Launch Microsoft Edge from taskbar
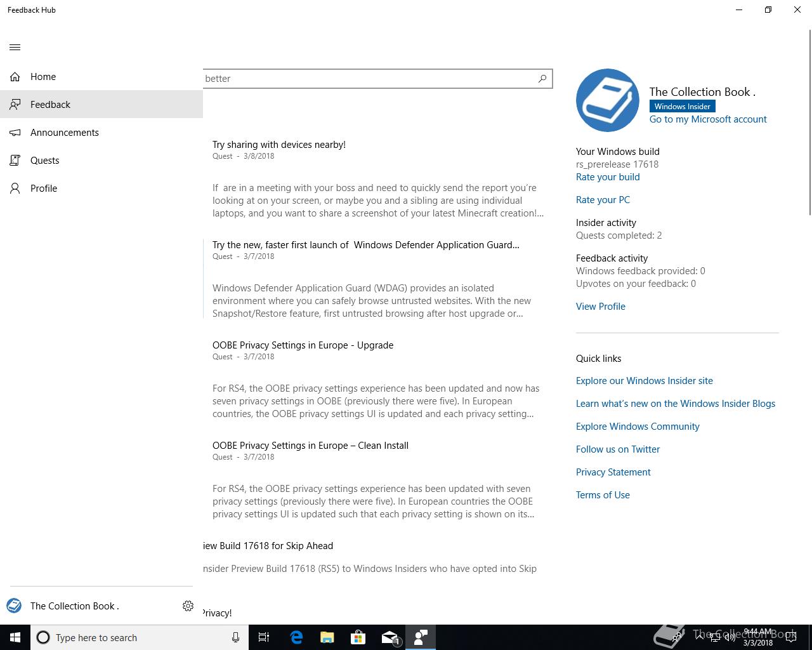The height and width of the screenshot is (650, 812). click(x=296, y=637)
